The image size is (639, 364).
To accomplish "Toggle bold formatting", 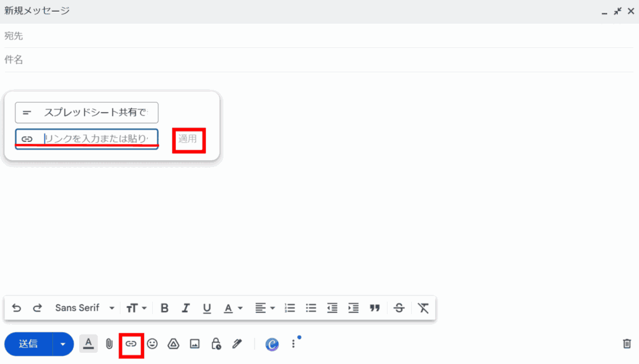I will 165,308.
